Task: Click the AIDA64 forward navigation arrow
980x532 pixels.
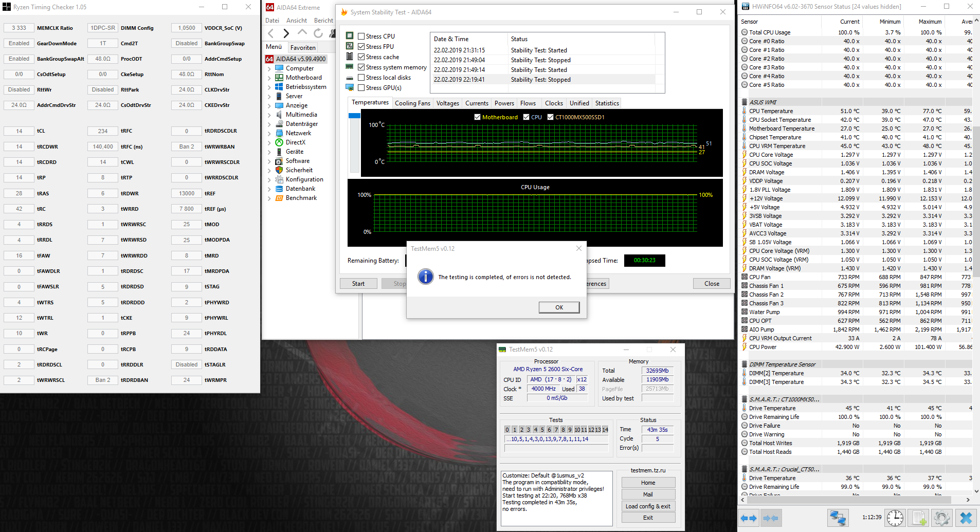Action: tap(286, 33)
